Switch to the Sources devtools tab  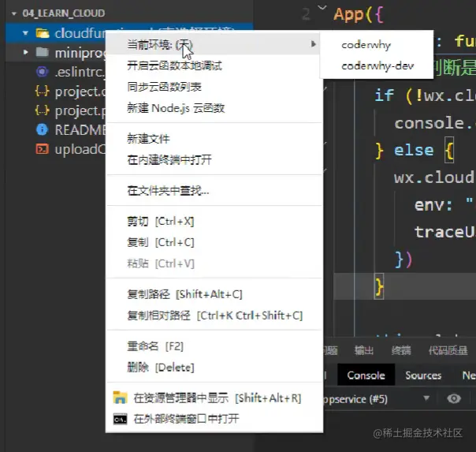423,375
